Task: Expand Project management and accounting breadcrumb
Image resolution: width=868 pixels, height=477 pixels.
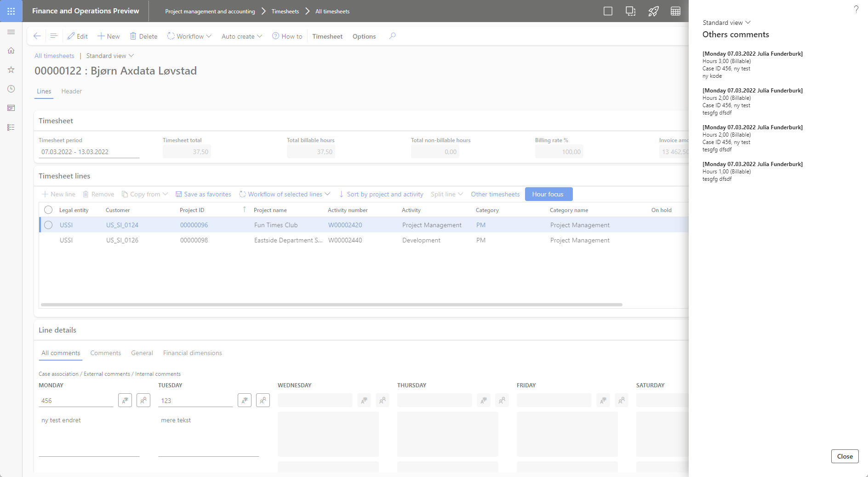Action: 210,11
